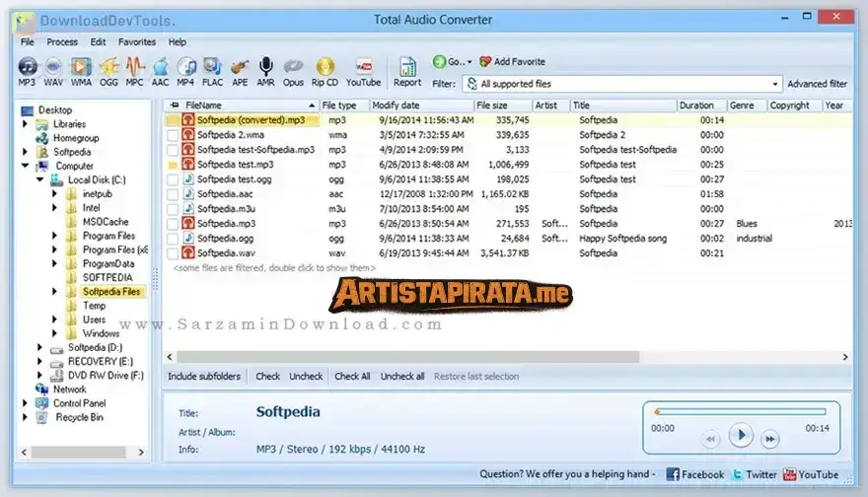This screenshot has height=497, width=868.
Task: Click the Uncheck button
Action: click(306, 377)
